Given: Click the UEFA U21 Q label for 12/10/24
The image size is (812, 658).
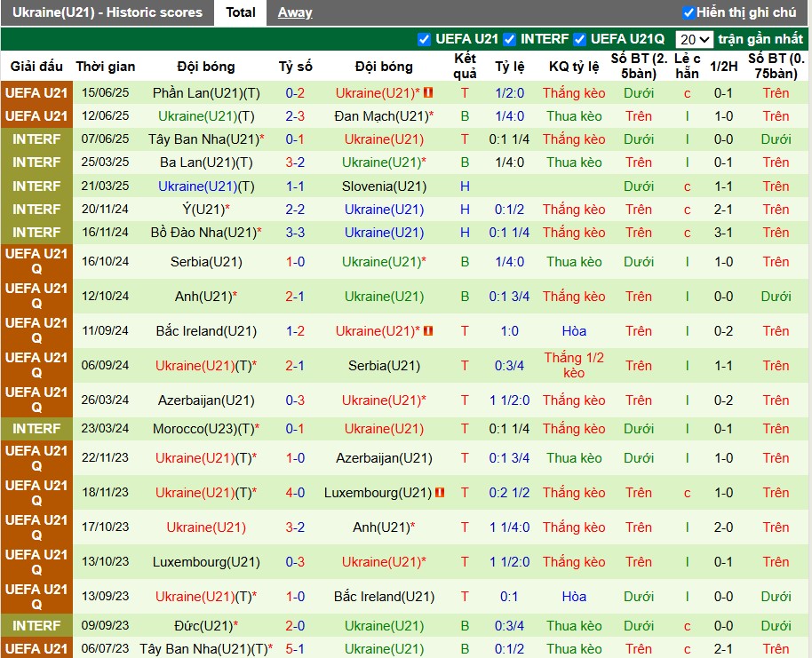Looking at the screenshot, I should tap(36, 296).
